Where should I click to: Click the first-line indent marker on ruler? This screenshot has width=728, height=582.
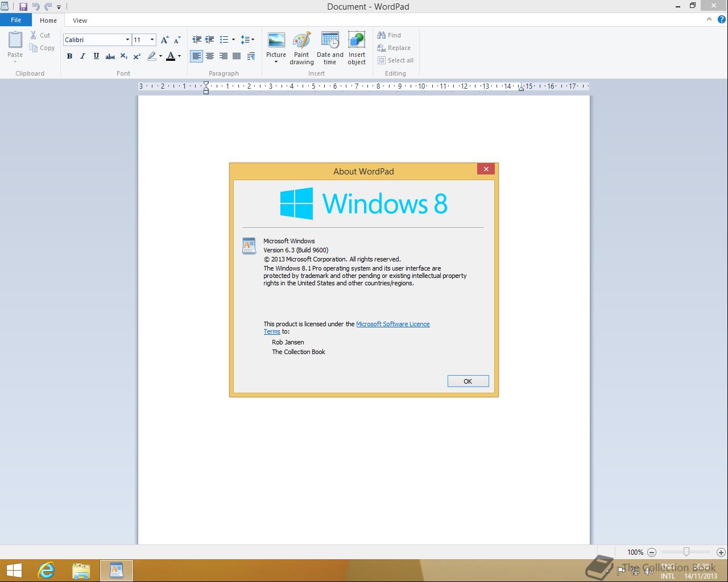(206, 84)
